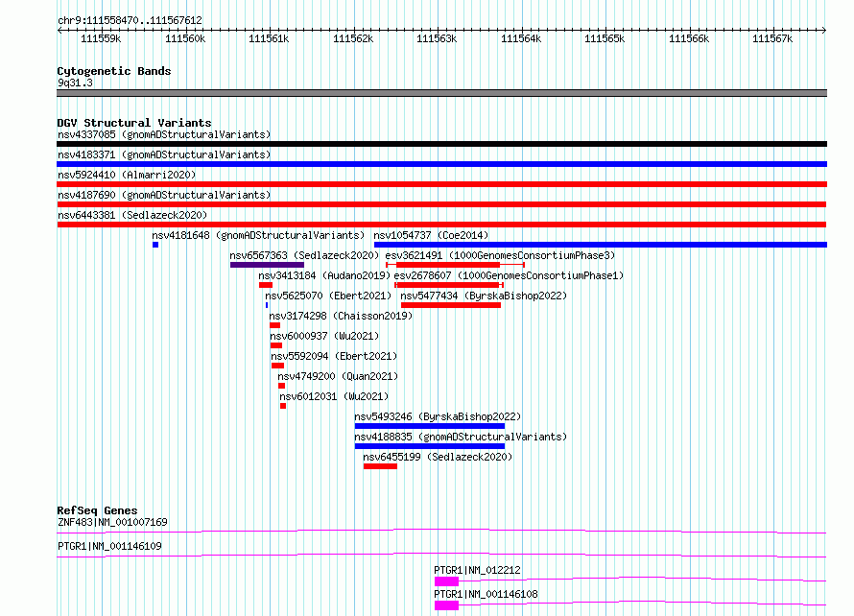Click the RefSeq Genes track title
Screen dimensions: 854x616
(x=97, y=510)
